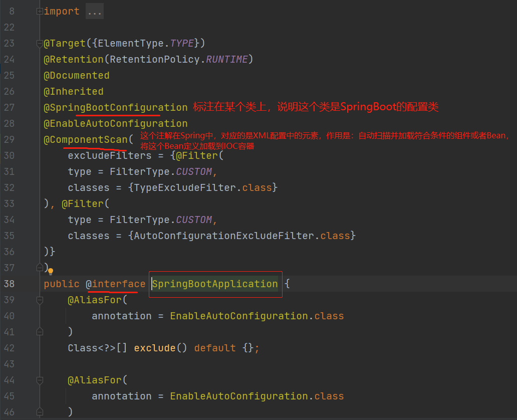Expand the collapsed import block
Image resolution: width=517 pixels, height=420 pixels.
(40, 12)
